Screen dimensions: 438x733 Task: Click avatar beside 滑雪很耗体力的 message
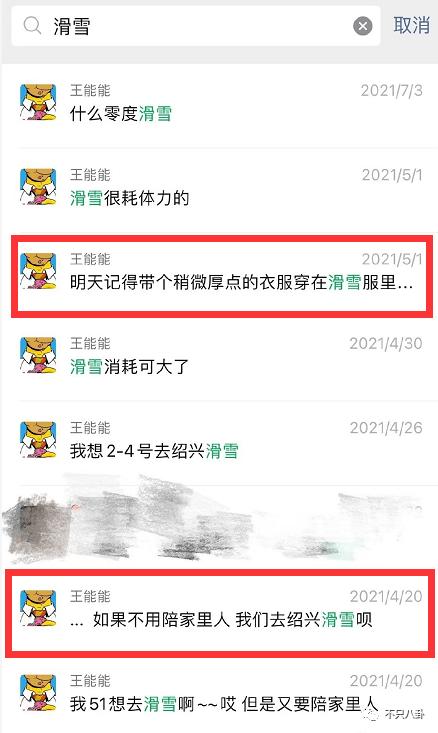coord(38,187)
